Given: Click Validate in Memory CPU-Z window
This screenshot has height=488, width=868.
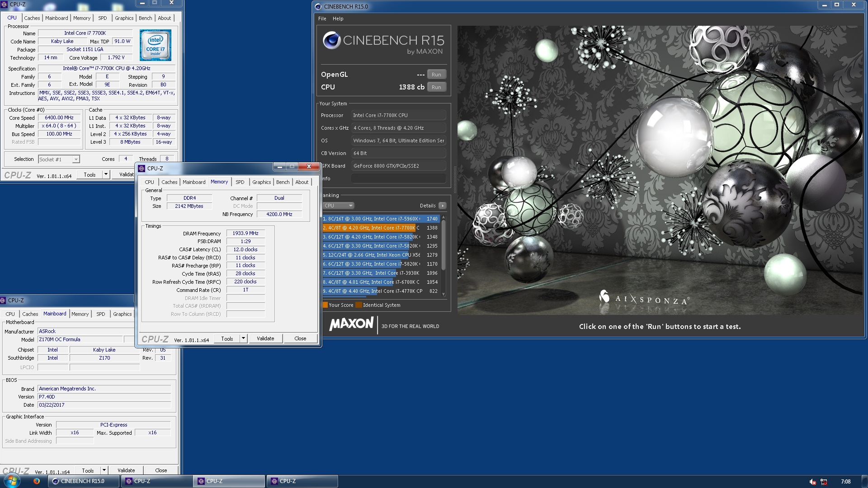Looking at the screenshot, I should tap(265, 338).
